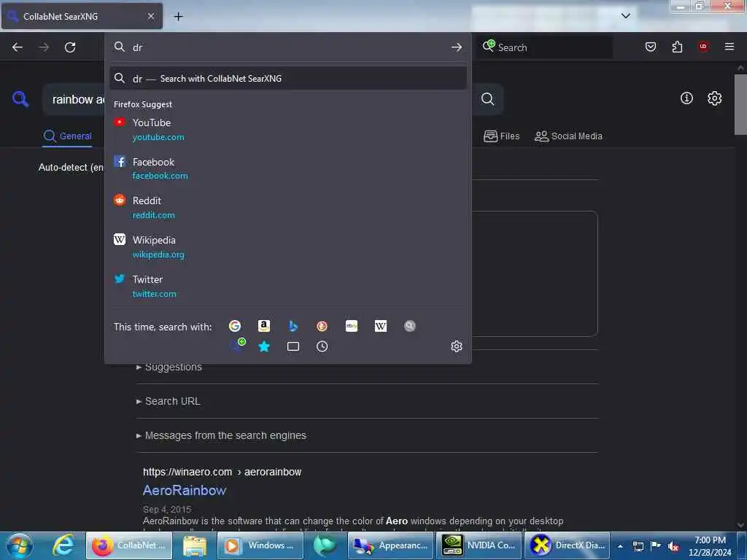The height and width of the screenshot is (560, 747).
Task: Search this time with Bing
Action: 293,326
